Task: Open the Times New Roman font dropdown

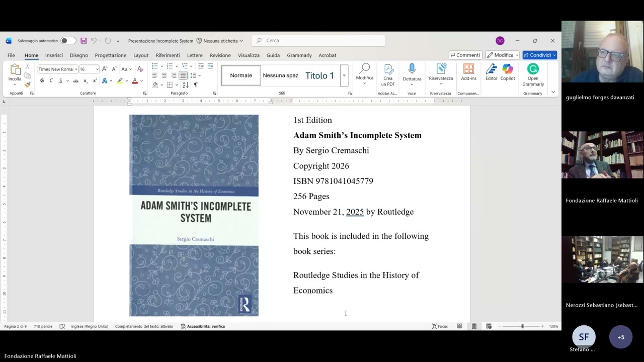Action: click(75, 69)
